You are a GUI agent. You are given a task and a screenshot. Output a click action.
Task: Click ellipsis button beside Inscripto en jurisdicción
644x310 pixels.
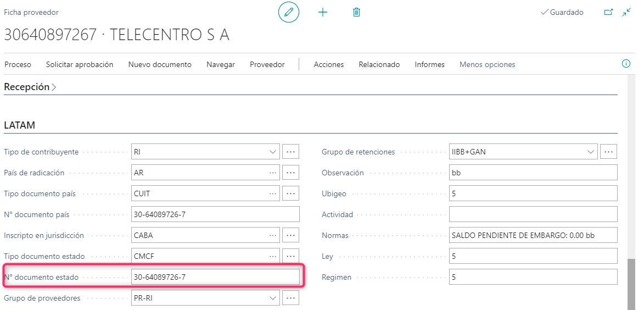tap(291, 235)
